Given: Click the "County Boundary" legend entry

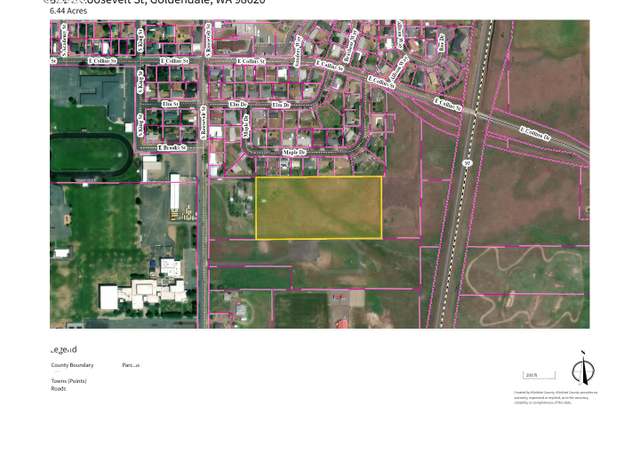Looking at the screenshot, I should pos(72,365).
